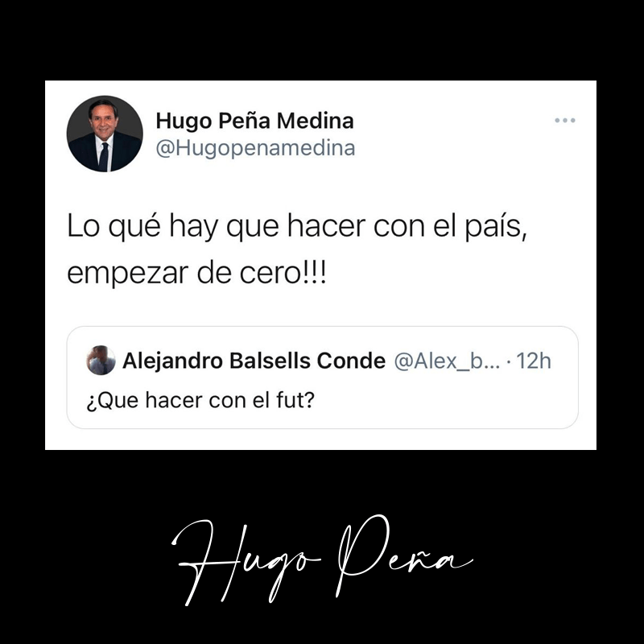Click the word 'cero!!!' in the tweet

click(x=283, y=274)
